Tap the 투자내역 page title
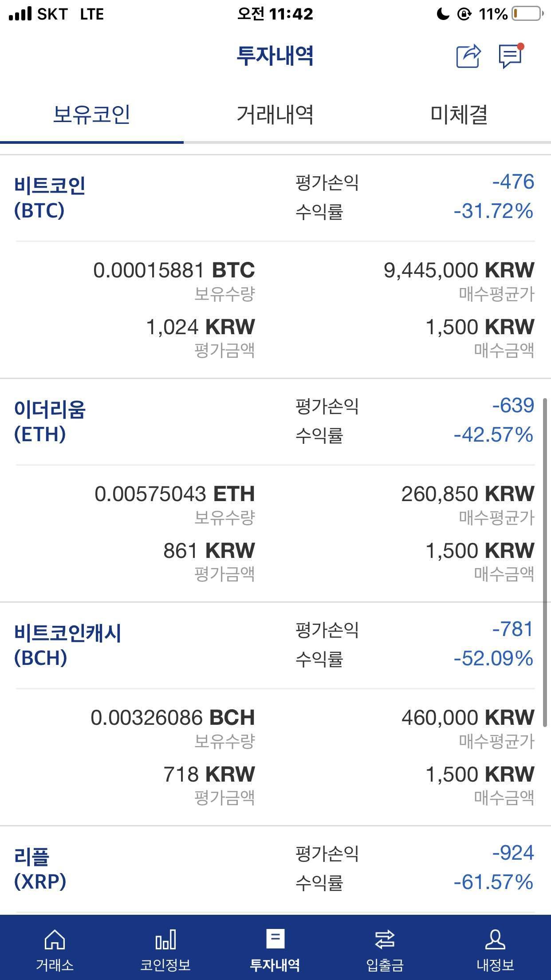This screenshot has width=551, height=980. pyautogui.click(x=275, y=56)
